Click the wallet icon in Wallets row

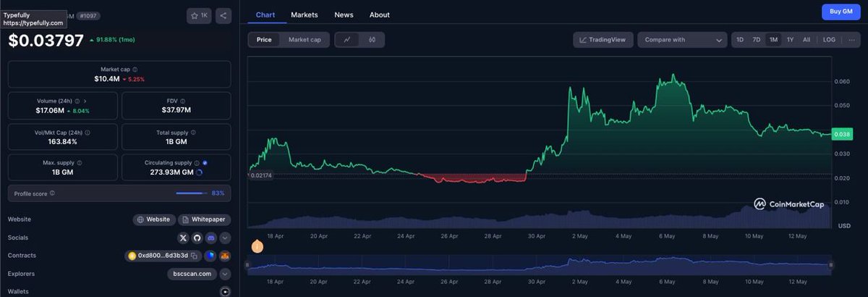click(x=225, y=291)
